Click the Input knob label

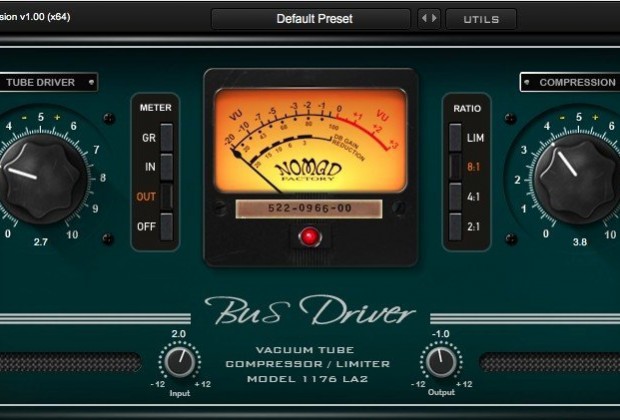click(x=180, y=393)
